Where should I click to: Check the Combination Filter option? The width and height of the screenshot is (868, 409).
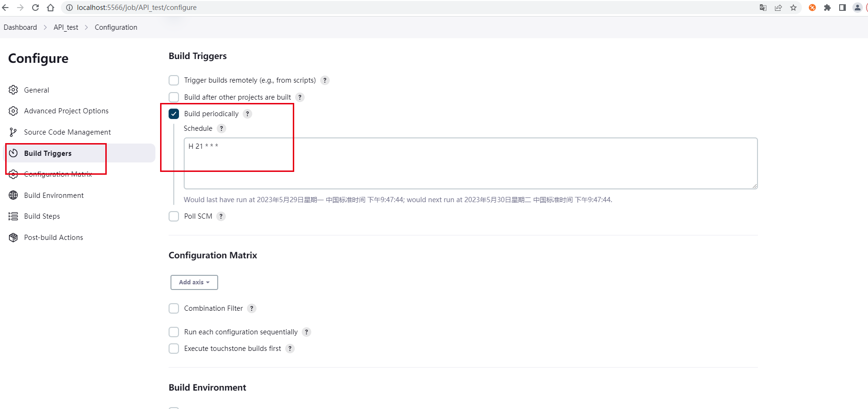pos(174,308)
